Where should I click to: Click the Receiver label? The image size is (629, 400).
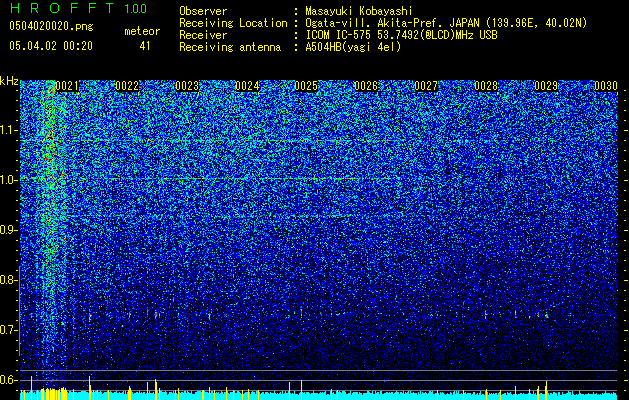[x=203, y=35]
